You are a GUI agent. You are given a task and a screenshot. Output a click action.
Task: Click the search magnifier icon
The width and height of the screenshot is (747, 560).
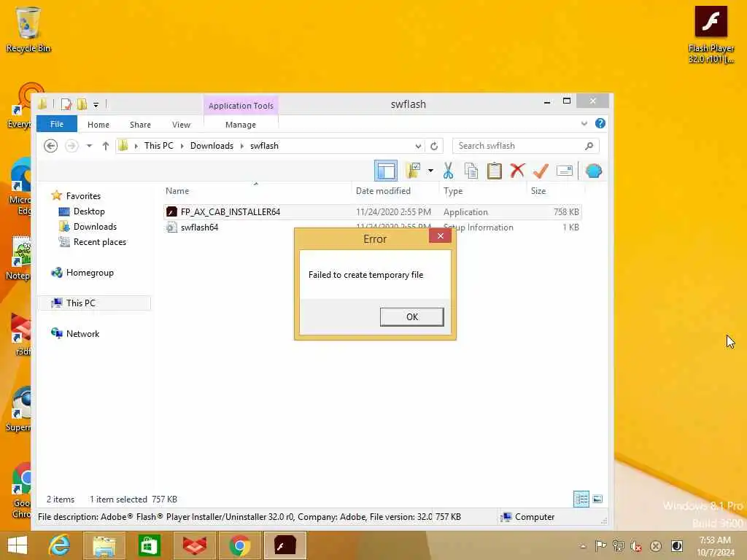pos(589,146)
